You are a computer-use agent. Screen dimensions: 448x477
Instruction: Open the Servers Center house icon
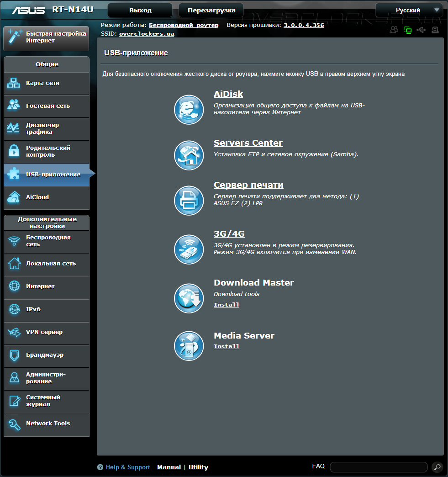(x=189, y=155)
